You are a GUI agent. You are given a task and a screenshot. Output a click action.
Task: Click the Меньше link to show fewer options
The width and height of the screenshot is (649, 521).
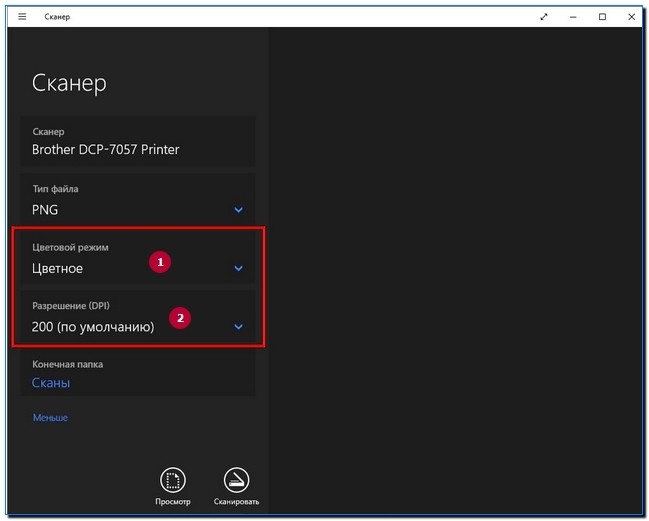[x=50, y=417]
